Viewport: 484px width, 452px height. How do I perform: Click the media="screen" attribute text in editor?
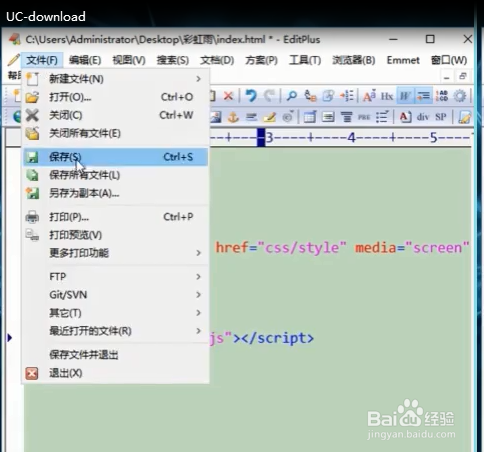tap(412, 248)
